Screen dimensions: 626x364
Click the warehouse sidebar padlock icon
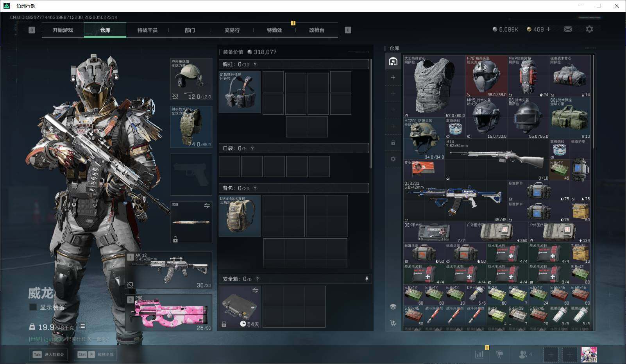pyautogui.click(x=393, y=143)
